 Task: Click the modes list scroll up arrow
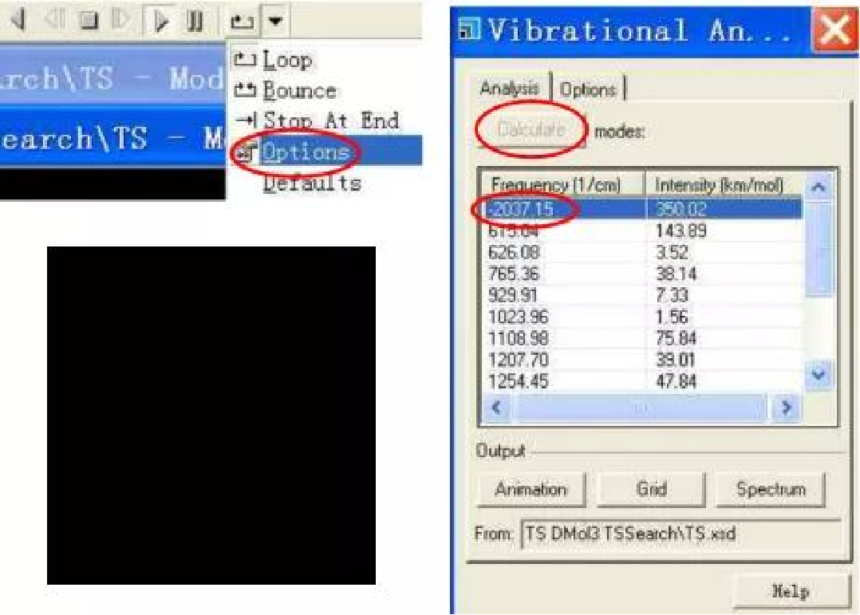(818, 187)
